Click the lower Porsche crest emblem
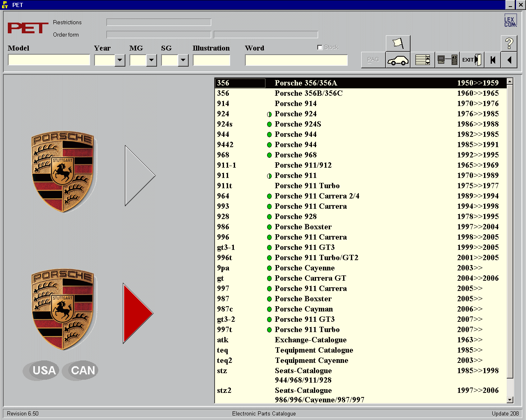 pos(63,309)
